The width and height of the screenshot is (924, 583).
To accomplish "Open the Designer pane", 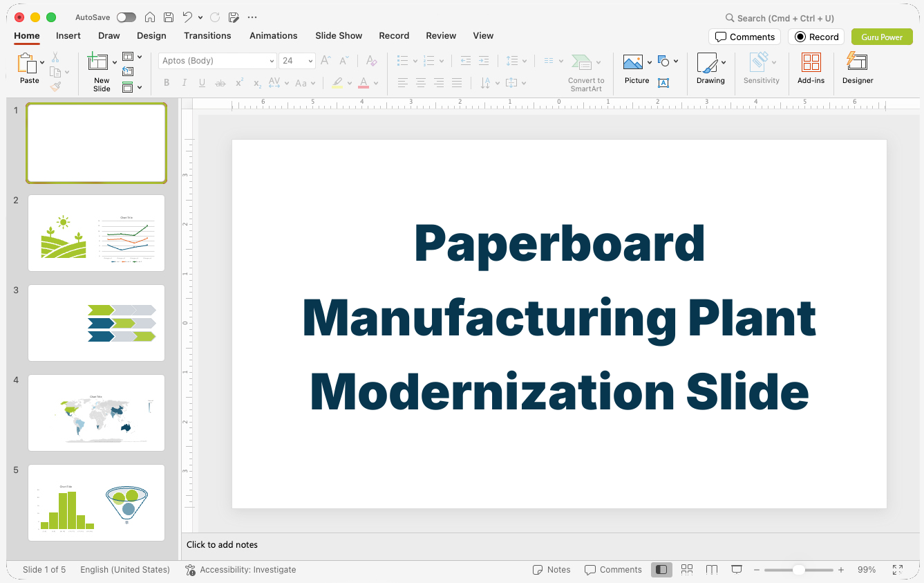I will click(x=858, y=68).
